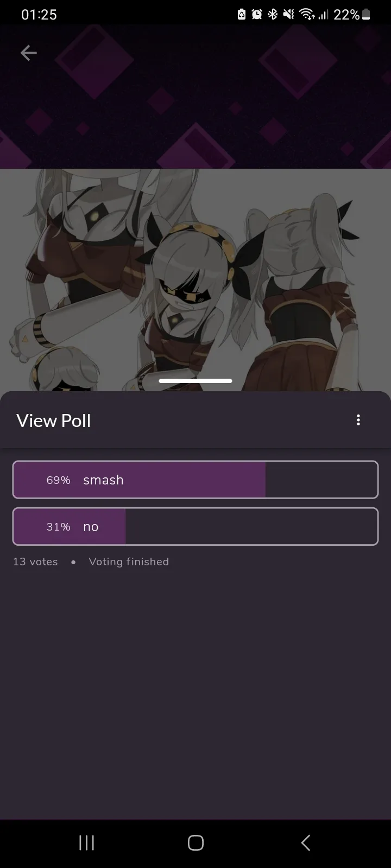The image size is (391, 868).
Task: Tap the muted sound status icon
Action: 288,15
